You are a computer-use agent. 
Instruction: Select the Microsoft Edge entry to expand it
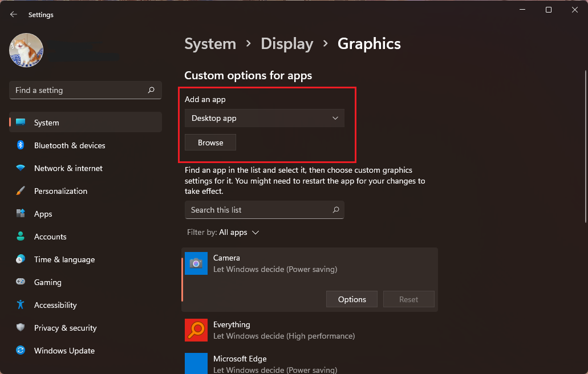pos(309,364)
